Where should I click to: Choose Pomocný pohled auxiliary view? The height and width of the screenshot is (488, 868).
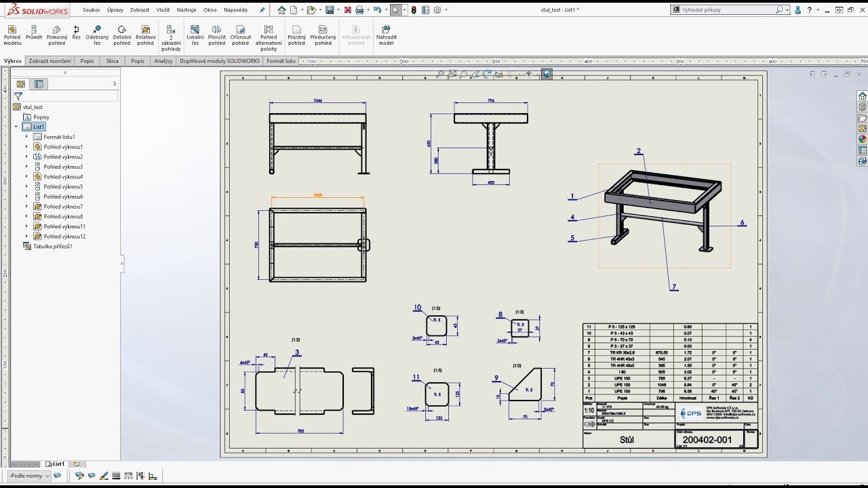[x=57, y=35]
